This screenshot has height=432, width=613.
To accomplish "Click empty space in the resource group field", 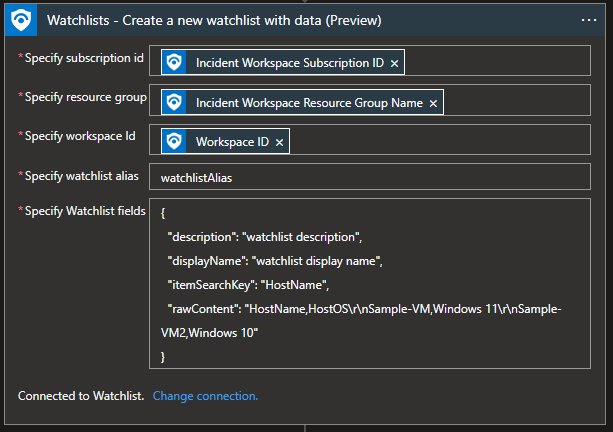I will pyautogui.click(x=520, y=102).
